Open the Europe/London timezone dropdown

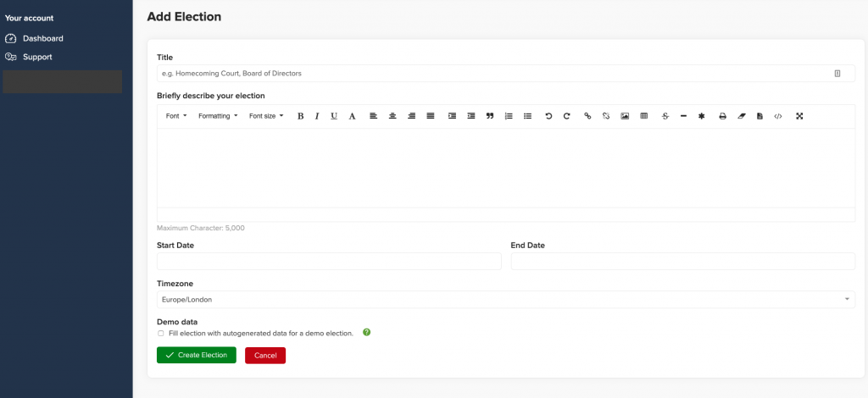tap(506, 300)
